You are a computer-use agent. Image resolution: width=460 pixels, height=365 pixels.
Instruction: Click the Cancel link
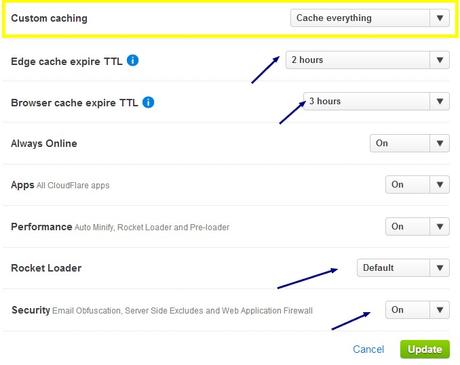pos(368,349)
